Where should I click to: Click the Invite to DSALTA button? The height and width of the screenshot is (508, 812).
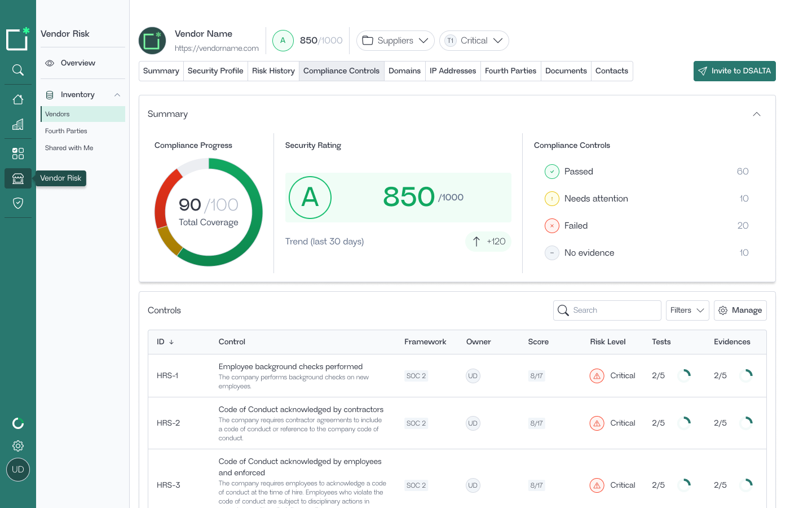point(734,71)
